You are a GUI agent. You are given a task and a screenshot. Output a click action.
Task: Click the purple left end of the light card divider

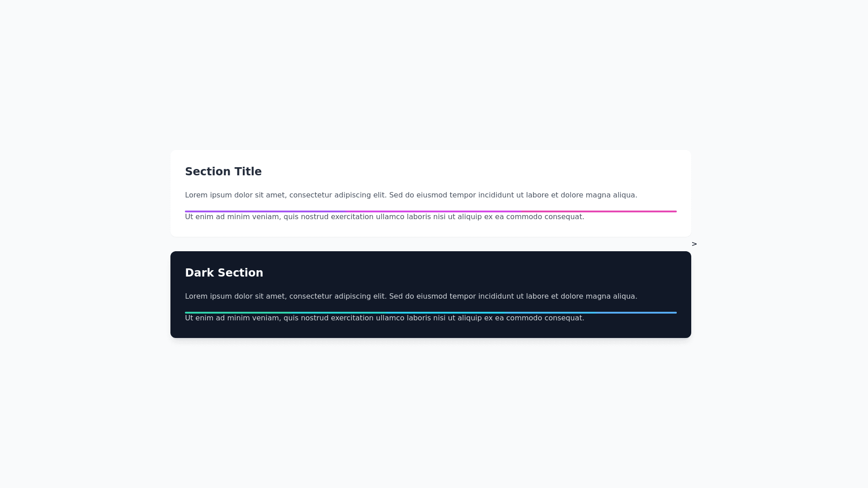188,211
